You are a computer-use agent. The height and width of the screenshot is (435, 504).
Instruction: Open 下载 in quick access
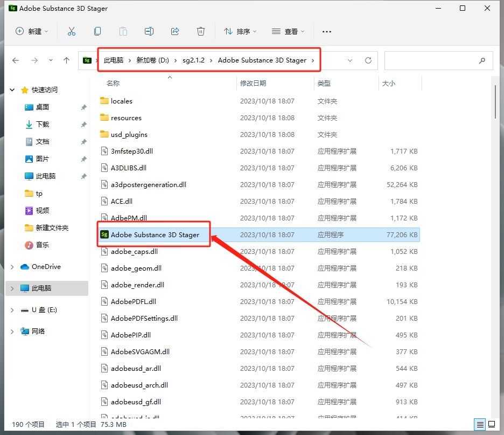click(x=42, y=124)
